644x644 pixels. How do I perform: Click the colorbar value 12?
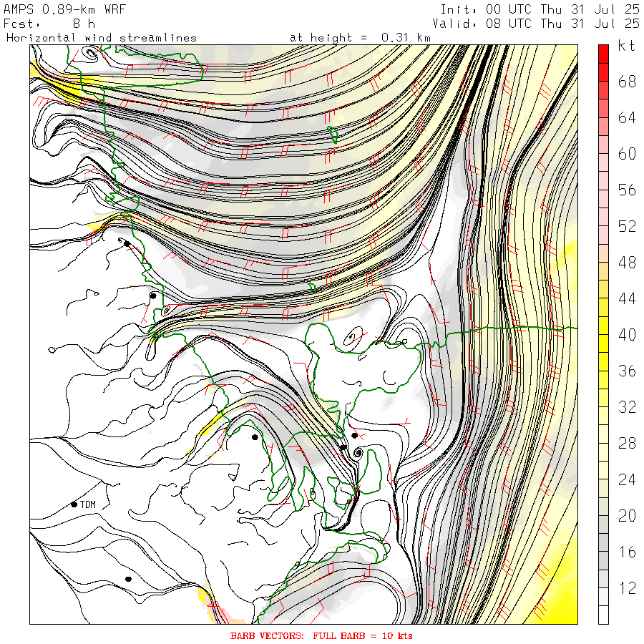coord(627,587)
